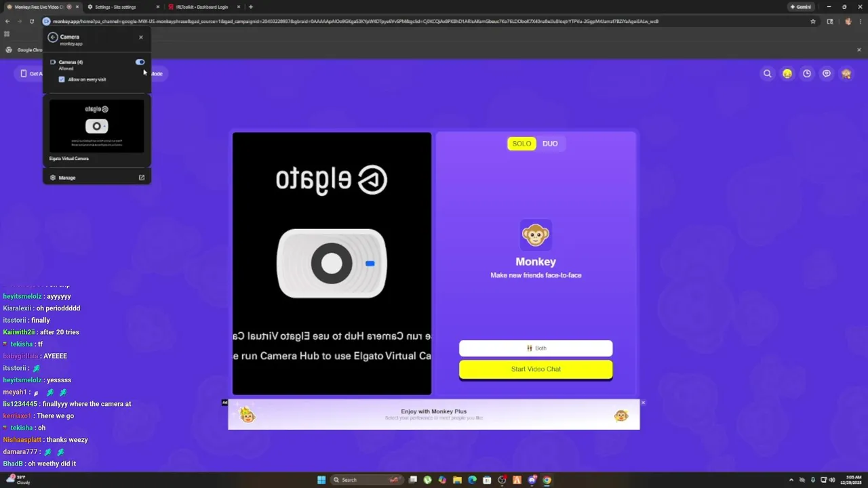Open the Chrome side panel icon
The image size is (868, 488).
[x=830, y=21]
